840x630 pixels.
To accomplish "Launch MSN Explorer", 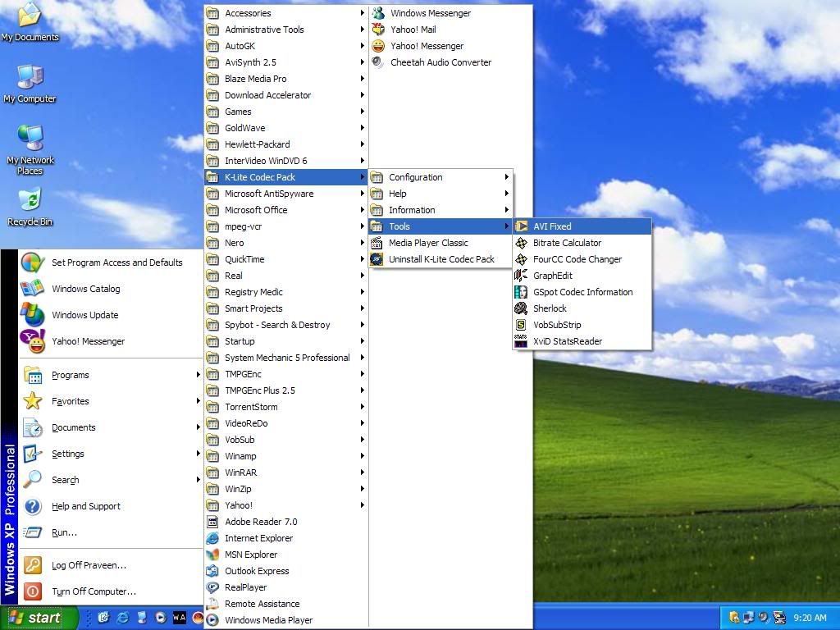I will click(286, 555).
